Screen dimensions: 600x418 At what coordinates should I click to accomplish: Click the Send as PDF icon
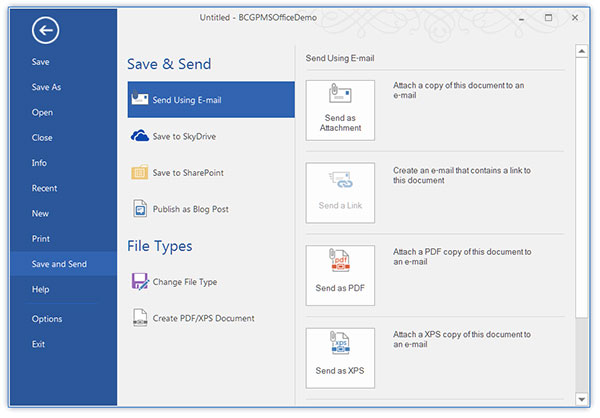click(x=340, y=264)
